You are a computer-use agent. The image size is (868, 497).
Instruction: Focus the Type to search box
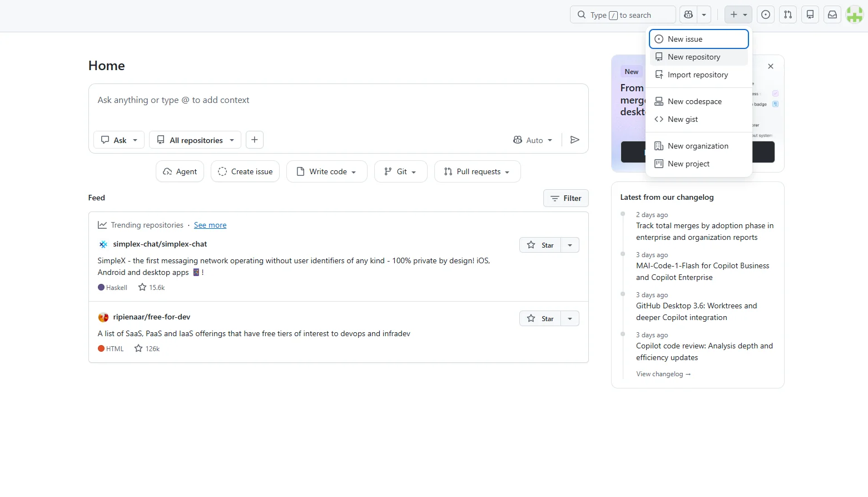point(623,14)
